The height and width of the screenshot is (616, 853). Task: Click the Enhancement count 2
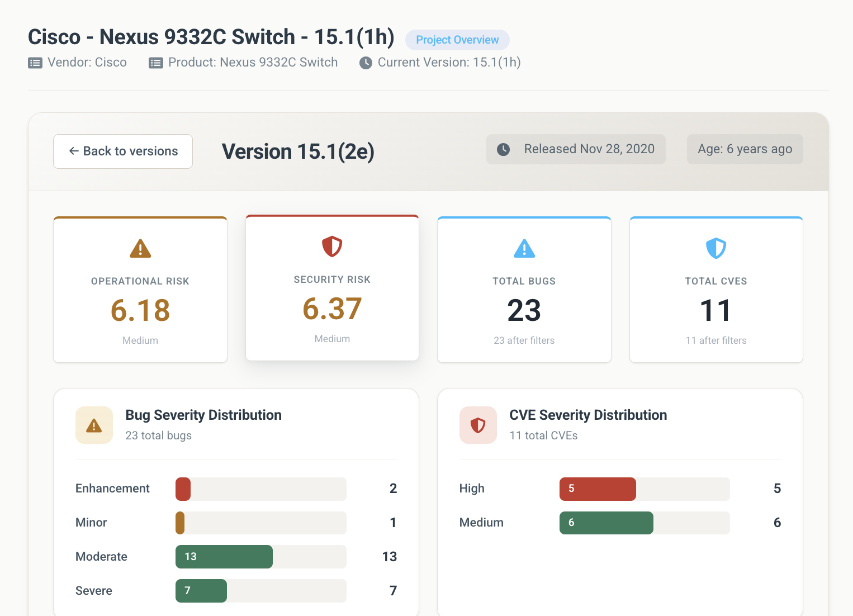[393, 489]
